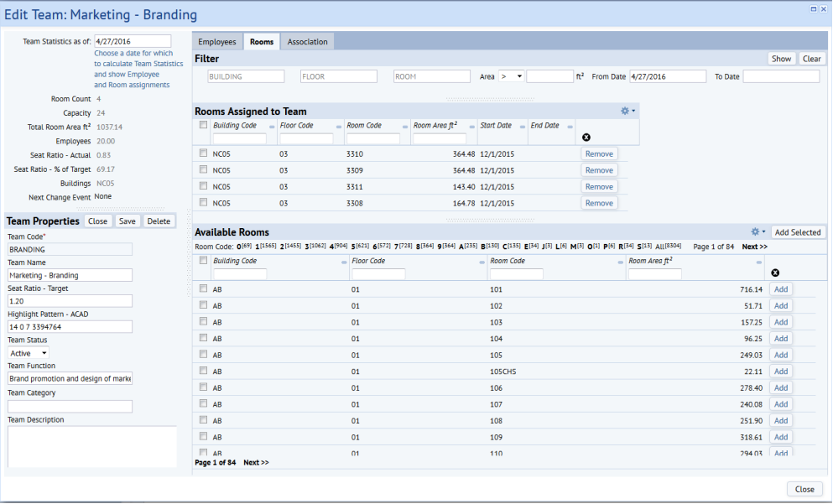Add room 109 to the team
This screenshot has height=504, width=833.
pyautogui.click(x=781, y=437)
